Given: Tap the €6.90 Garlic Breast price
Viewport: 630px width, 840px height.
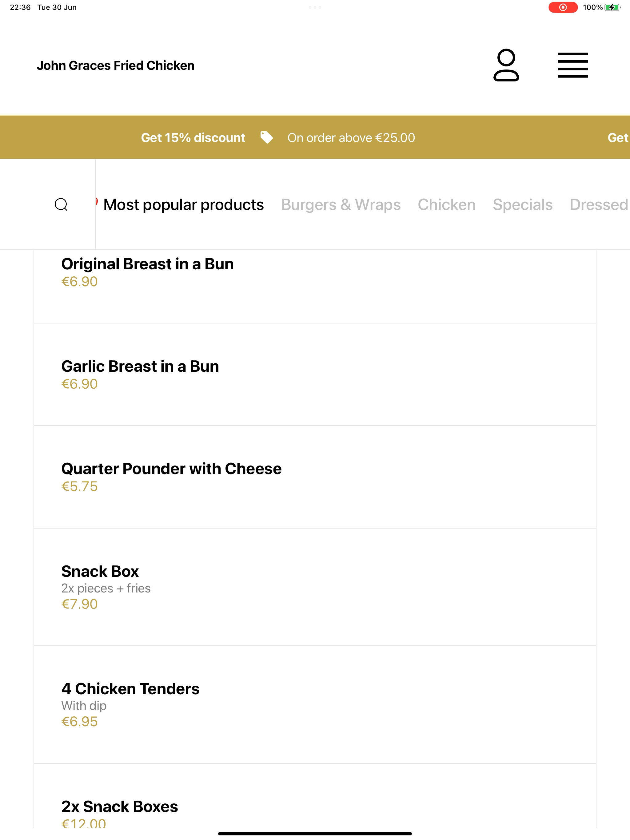Looking at the screenshot, I should coord(79,384).
